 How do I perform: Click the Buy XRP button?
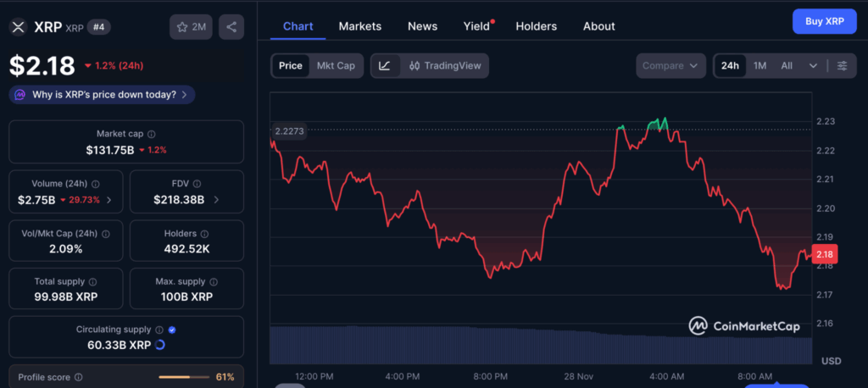(824, 21)
